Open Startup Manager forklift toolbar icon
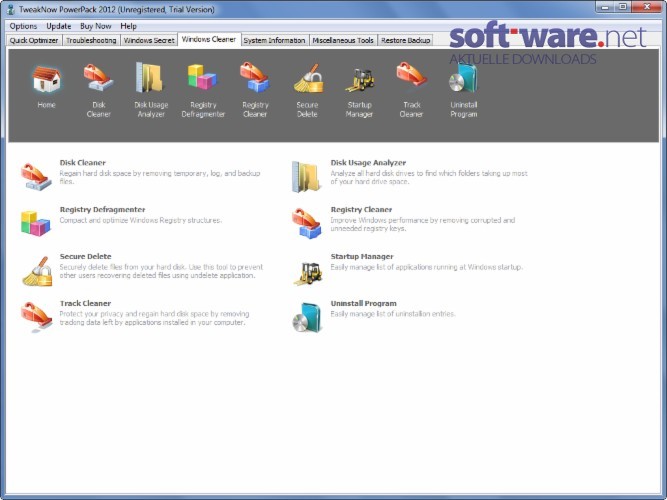Viewport: 667px width, 500px height. pyautogui.click(x=360, y=80)
